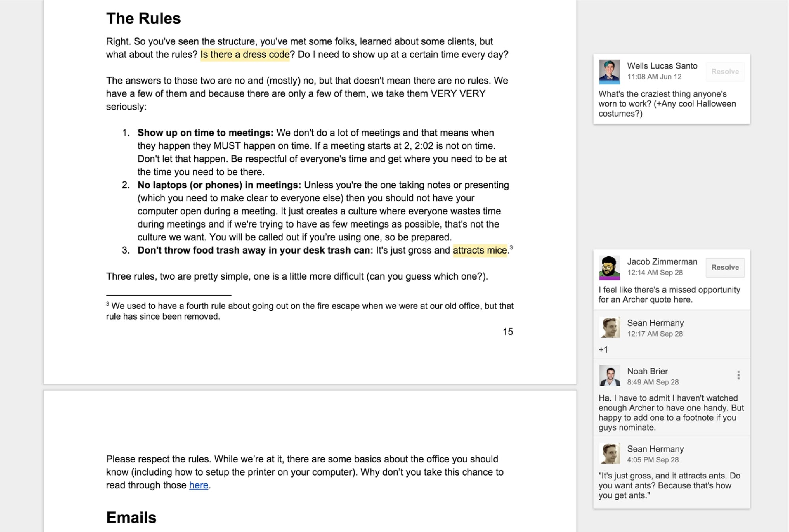Click Wells Lucas Santo's avatar picture
Image resolution: width=789 pixels, height=532 pixels.
(609, 71)
